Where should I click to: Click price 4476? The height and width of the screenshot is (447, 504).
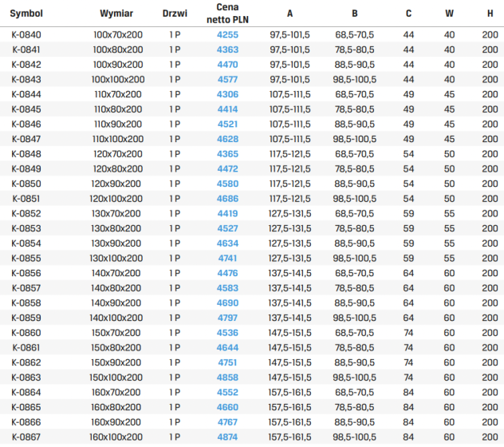pos(227,273)
